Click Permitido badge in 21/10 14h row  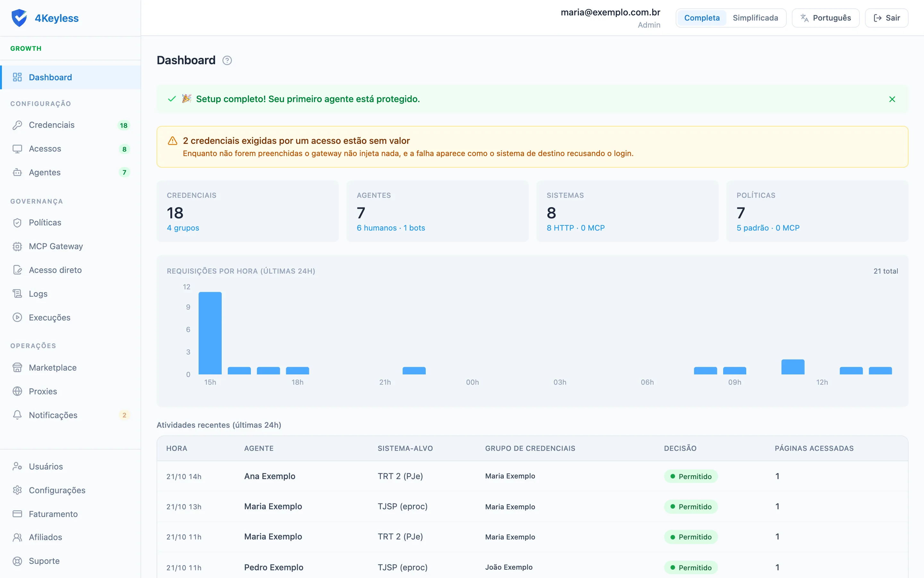click(x=691, y=476)
